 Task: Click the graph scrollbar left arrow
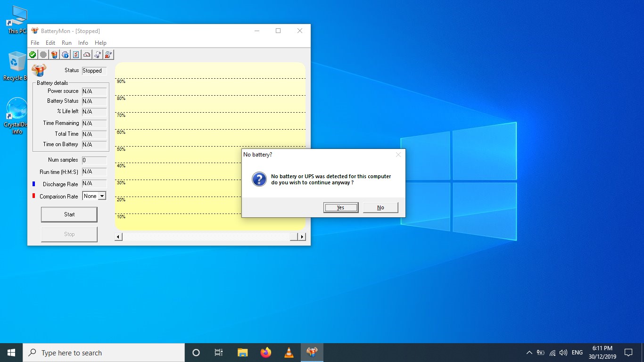point(119,237)
